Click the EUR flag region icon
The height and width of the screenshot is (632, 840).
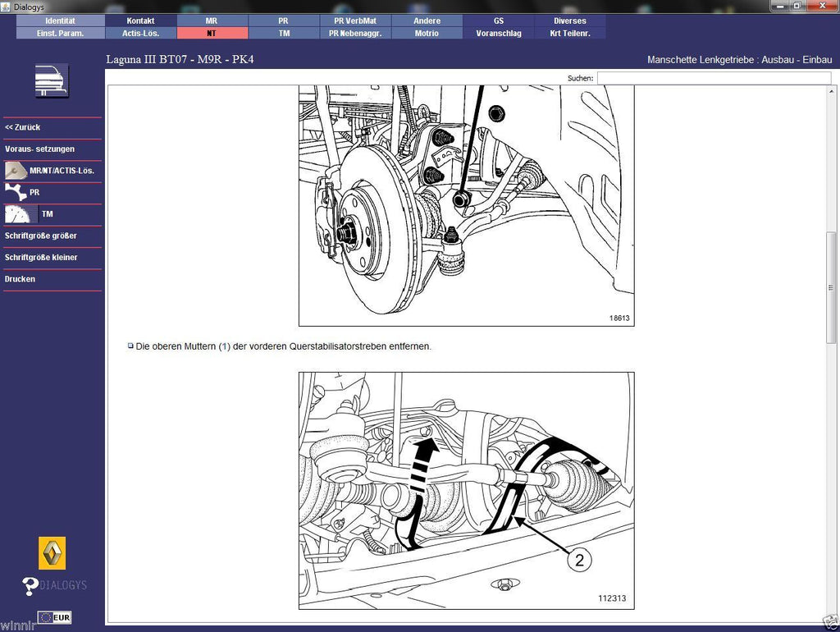(x=54, y=617)
